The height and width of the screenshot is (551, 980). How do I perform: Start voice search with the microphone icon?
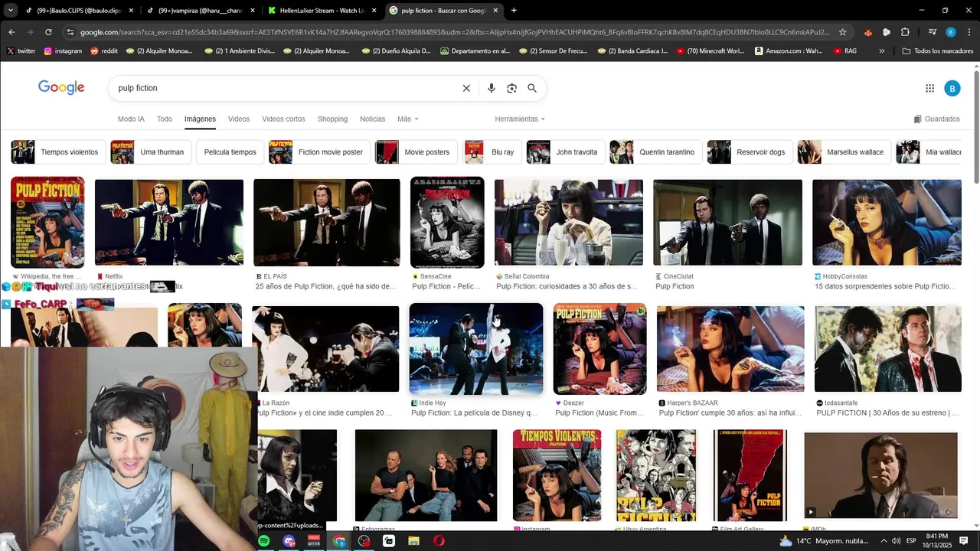(x=492, y=88)
